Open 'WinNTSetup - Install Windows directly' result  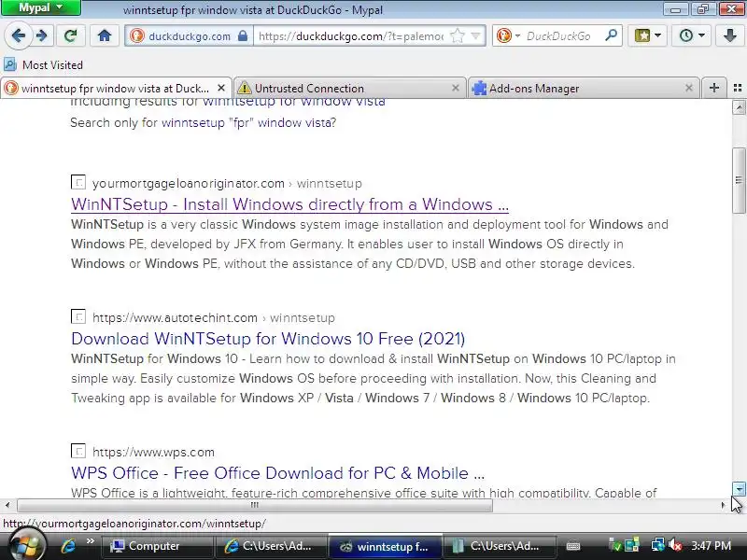click(289, 204)
